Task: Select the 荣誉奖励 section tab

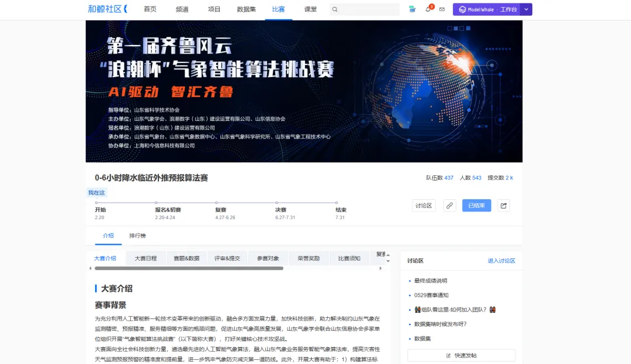Action: [x=308, y=258]
